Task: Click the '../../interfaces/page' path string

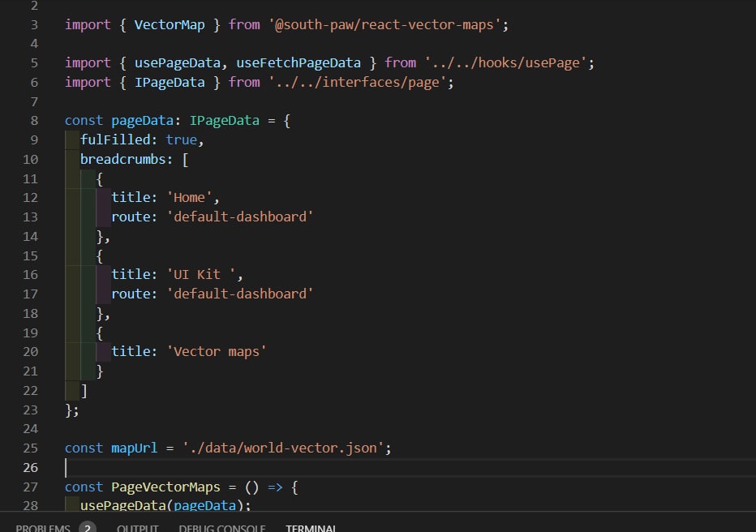Action: point(358,83)
